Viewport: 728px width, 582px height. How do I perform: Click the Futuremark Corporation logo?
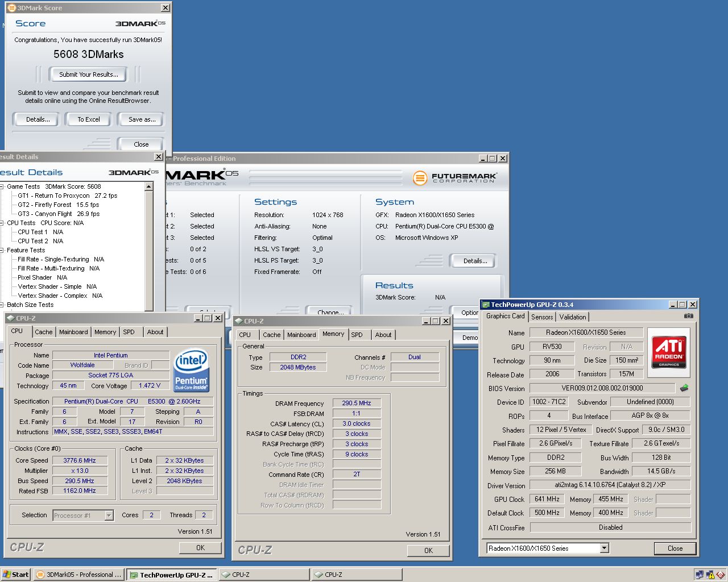[x=454, y=178]
